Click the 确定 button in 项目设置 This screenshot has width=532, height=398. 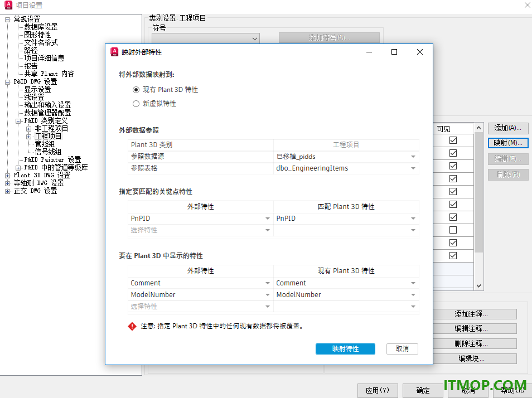423,391
